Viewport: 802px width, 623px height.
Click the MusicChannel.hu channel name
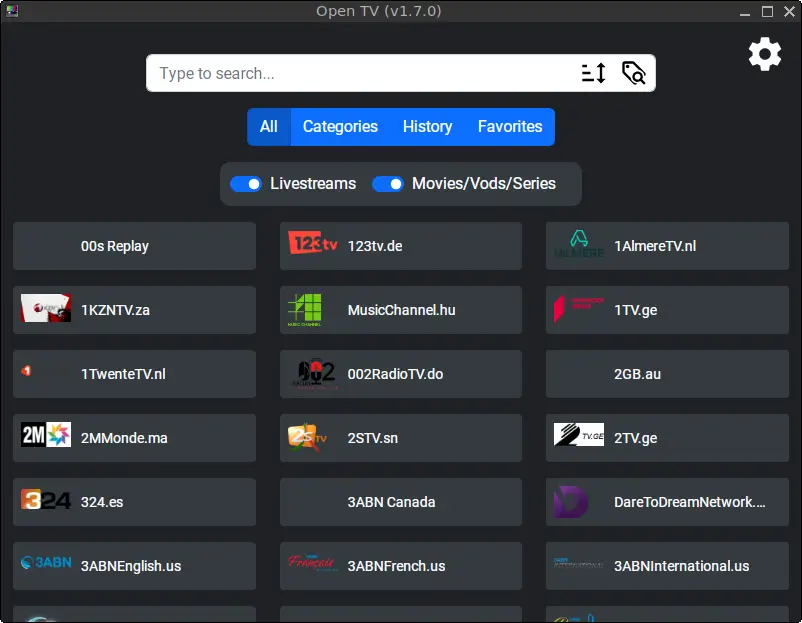tap(402, 310)
